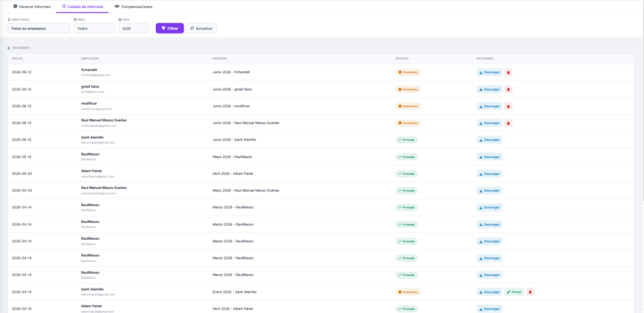This screenshot has width=644, height=313.
Task: Click the ACCIONES column header
Action: (485, 59)
